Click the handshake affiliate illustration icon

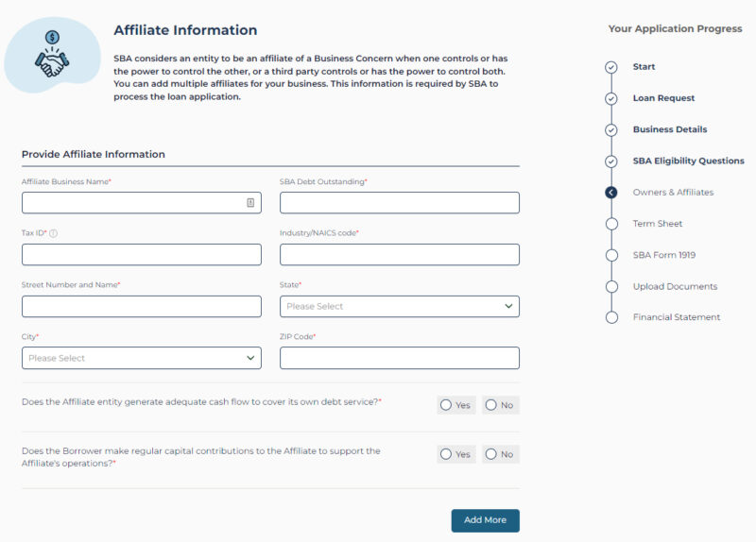point(51,55)
